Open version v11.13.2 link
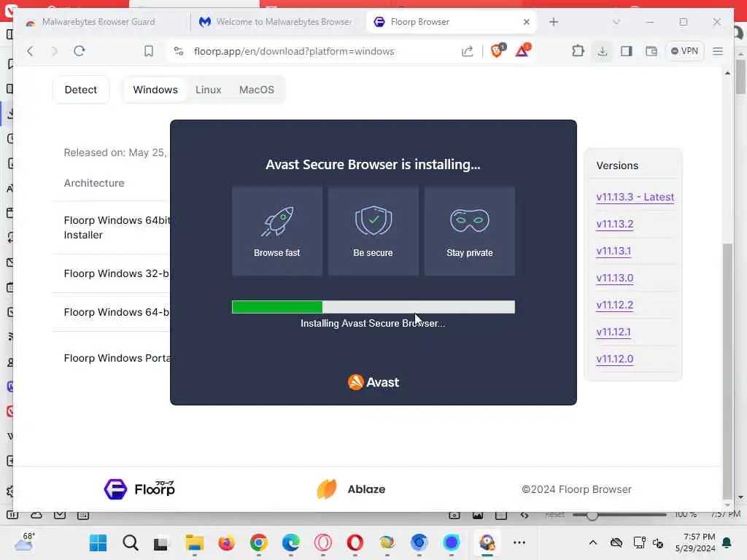 [x=614, y=224]
